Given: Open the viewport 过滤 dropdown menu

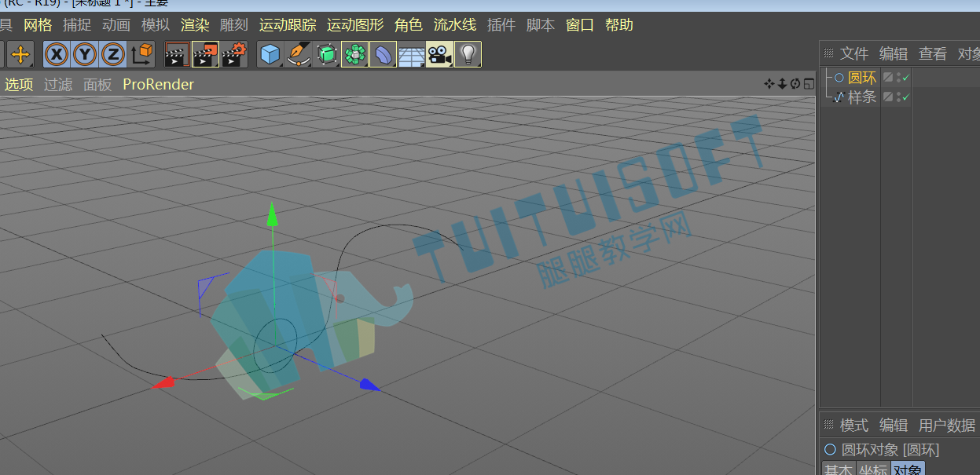Looking at the screenshot, I should (x=58, y=84).
